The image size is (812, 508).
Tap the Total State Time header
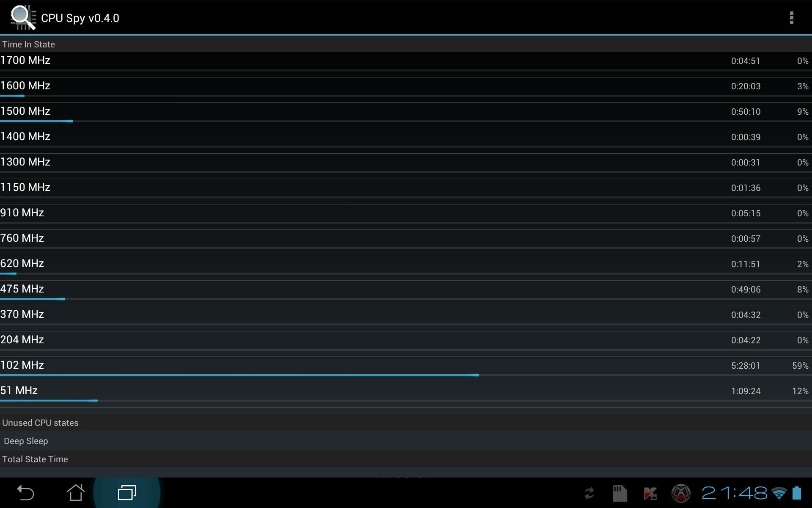35,459
